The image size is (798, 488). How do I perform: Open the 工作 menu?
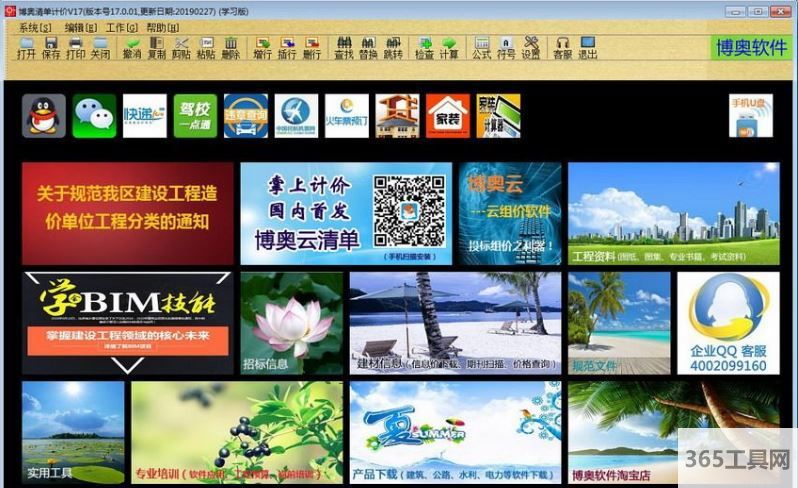(x=122, y=28)
